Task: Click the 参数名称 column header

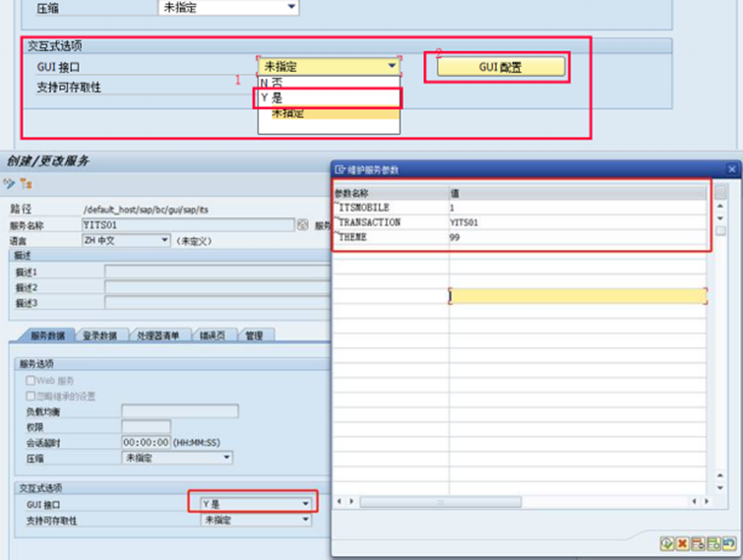Action: [391, 193]
